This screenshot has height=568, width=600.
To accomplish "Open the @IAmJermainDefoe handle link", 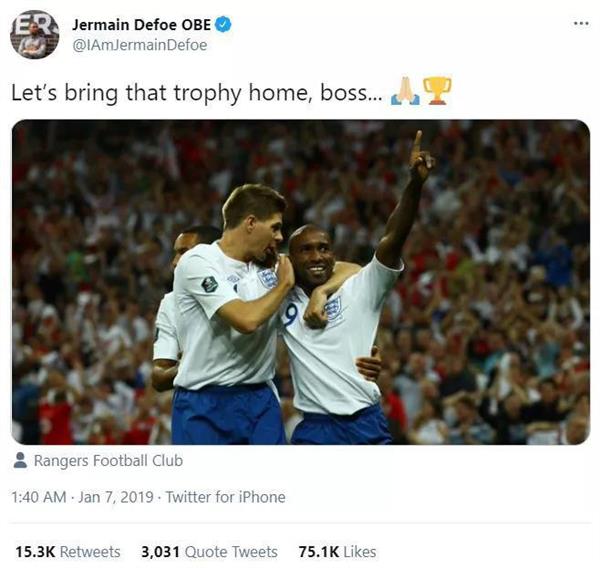I will coord(140,45).
